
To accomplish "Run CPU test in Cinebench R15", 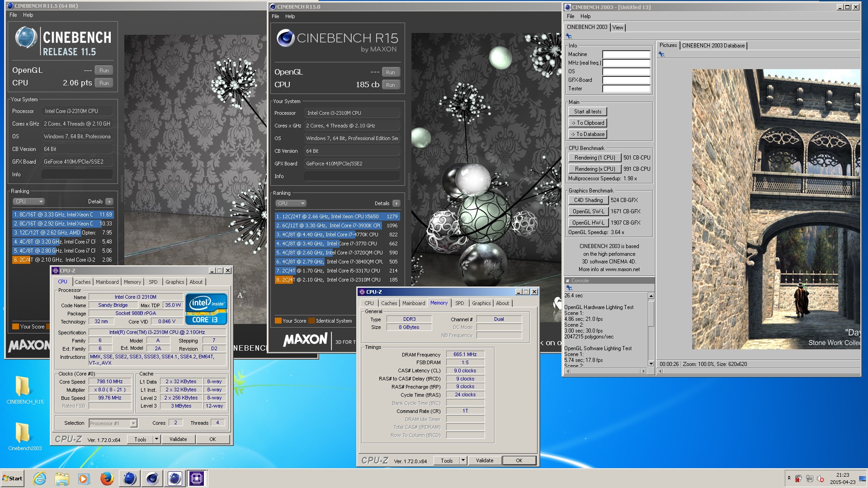I will 391,85.
